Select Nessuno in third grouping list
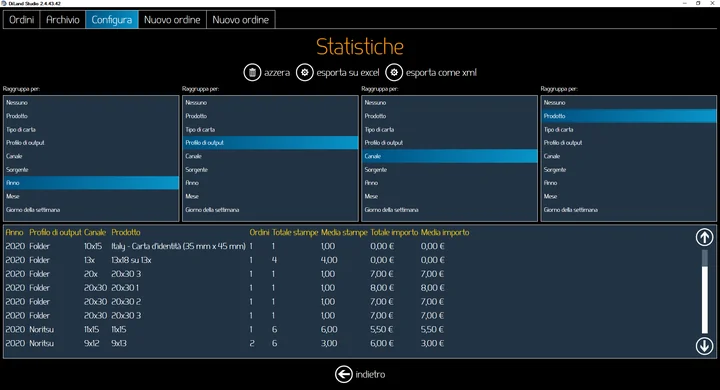 pyautogui.click(x=450, y=102)
